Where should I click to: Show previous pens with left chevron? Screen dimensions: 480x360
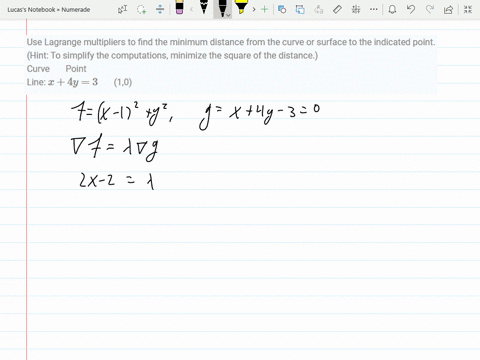coord(191,9)
